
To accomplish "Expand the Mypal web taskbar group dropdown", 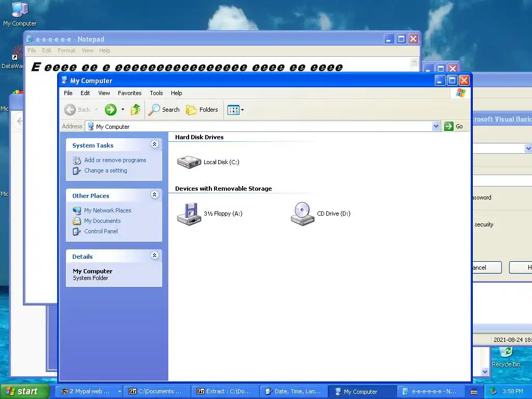I will pos(119,392).
